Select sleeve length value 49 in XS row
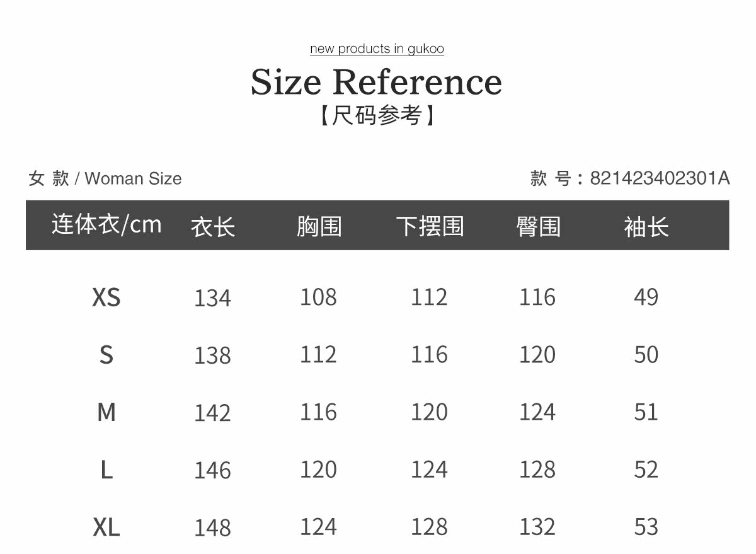 [x=646, y=297]
